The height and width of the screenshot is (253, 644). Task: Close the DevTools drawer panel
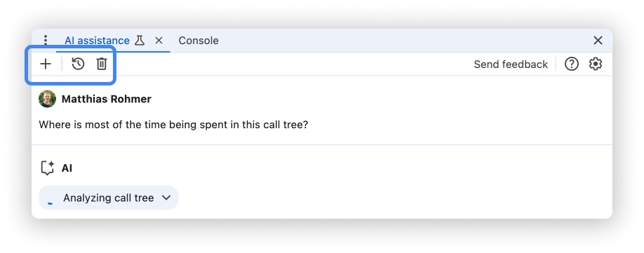598,40
